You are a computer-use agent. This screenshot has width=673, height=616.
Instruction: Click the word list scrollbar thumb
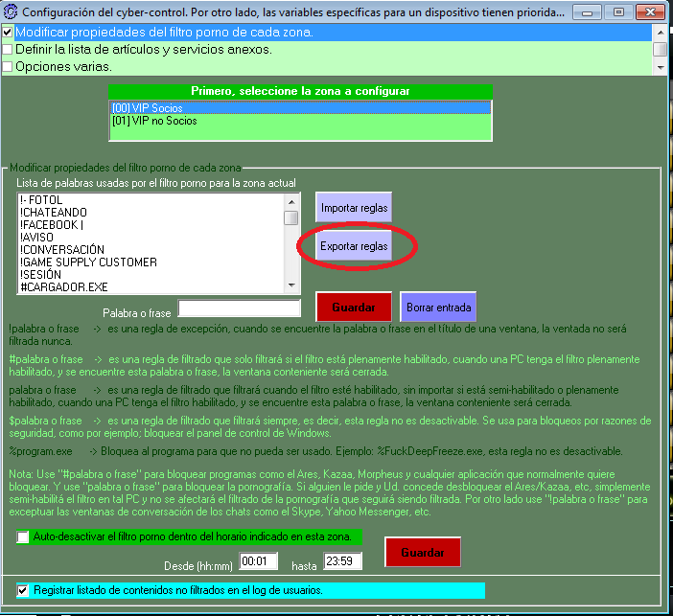pos(291,217)
